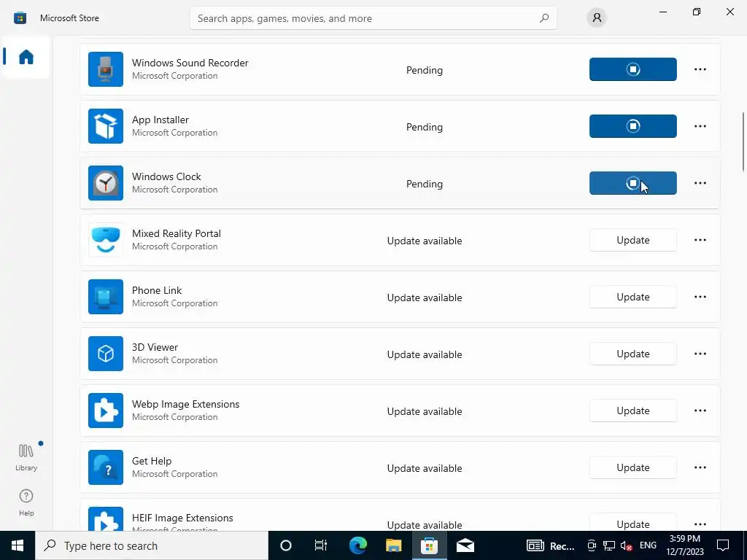
Task: Stop the pending App Installer update
Action: (632, 126)
